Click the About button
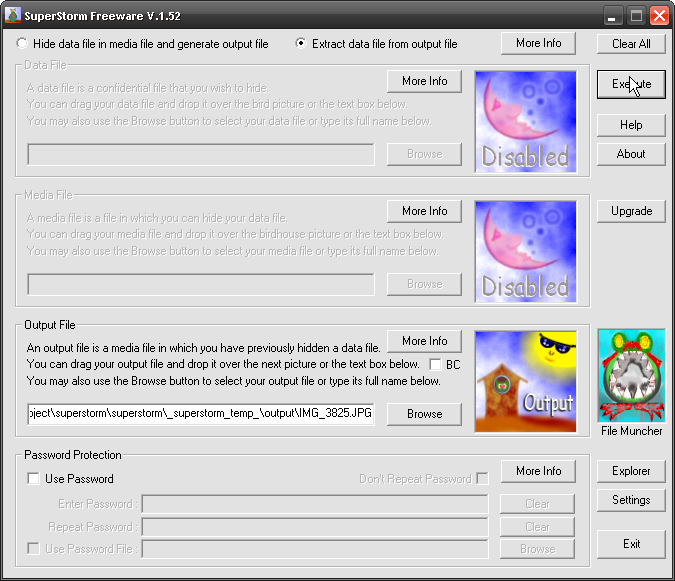This screenshot has height=581, width=675. (631, 154)
